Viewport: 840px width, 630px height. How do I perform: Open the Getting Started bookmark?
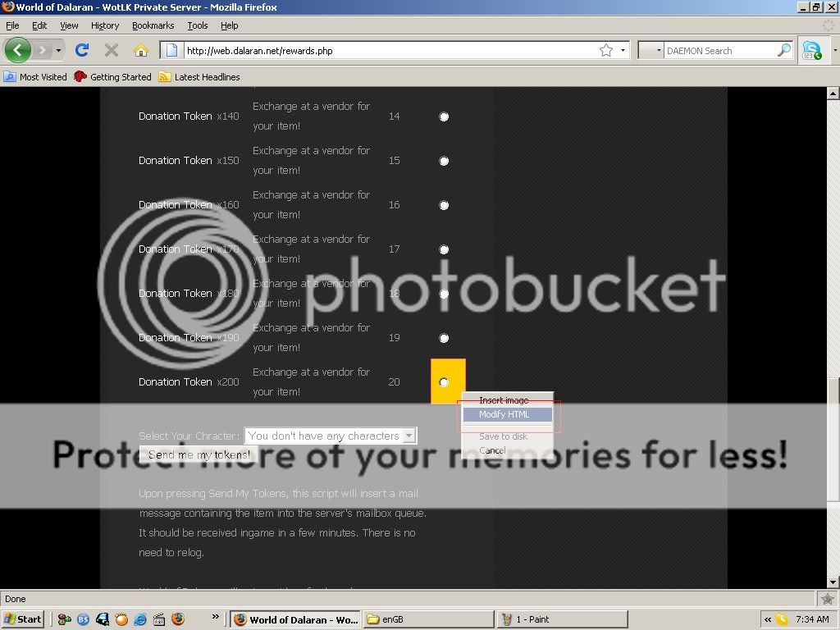(112, 77)
